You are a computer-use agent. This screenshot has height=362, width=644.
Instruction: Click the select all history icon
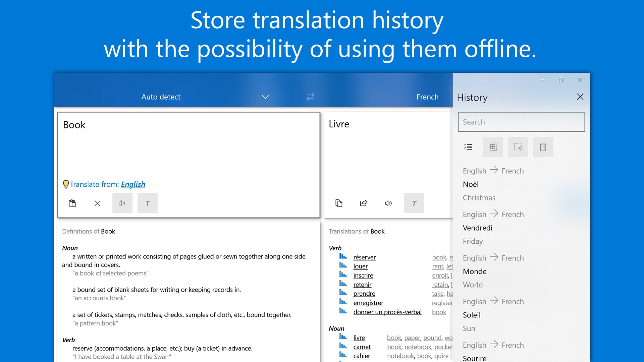(493, 147)
